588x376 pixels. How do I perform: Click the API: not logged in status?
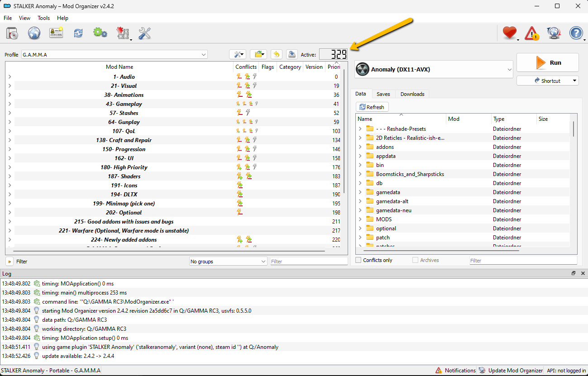pos(565,371)
